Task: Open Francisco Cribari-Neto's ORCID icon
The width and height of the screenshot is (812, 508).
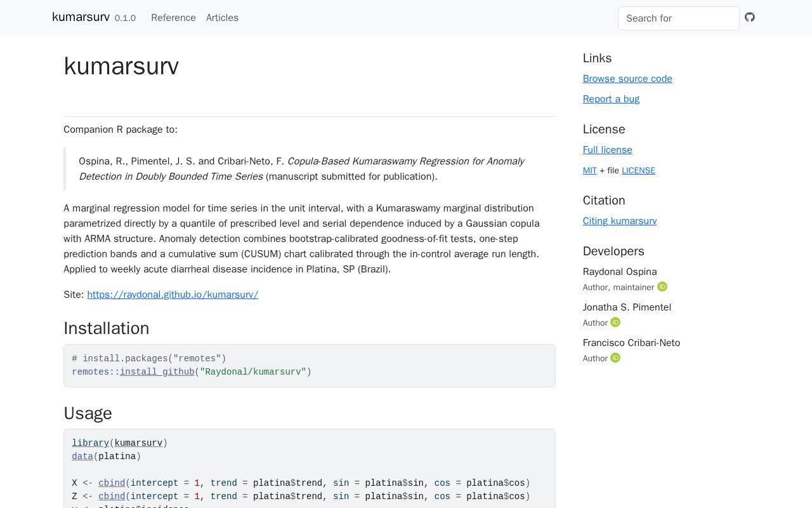Action: pyautogui.click(x=615, y=358)
